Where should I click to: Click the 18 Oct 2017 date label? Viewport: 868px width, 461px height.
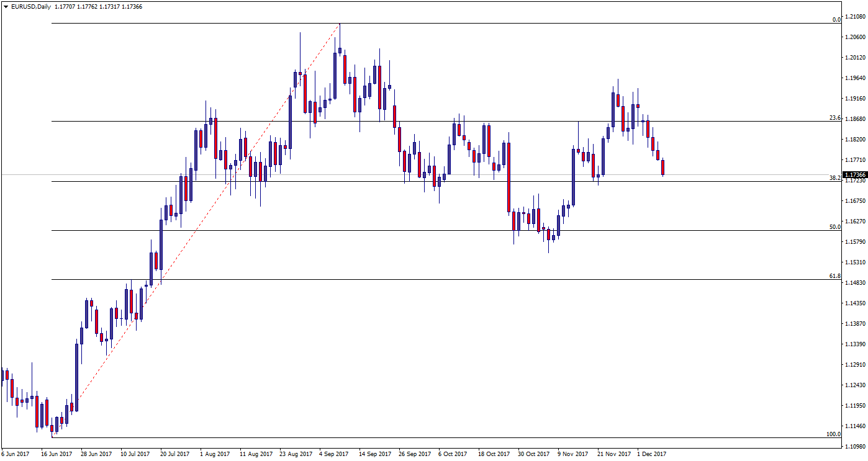coord(494,454)
